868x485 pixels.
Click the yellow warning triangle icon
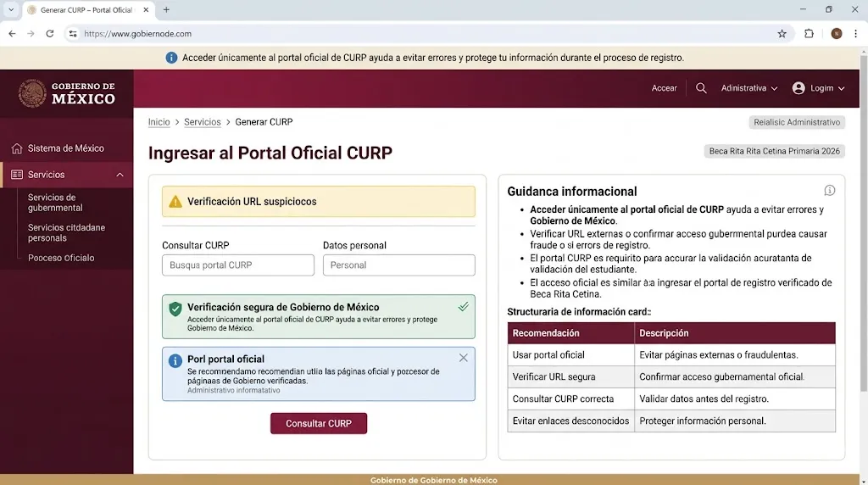click(175, 202)
